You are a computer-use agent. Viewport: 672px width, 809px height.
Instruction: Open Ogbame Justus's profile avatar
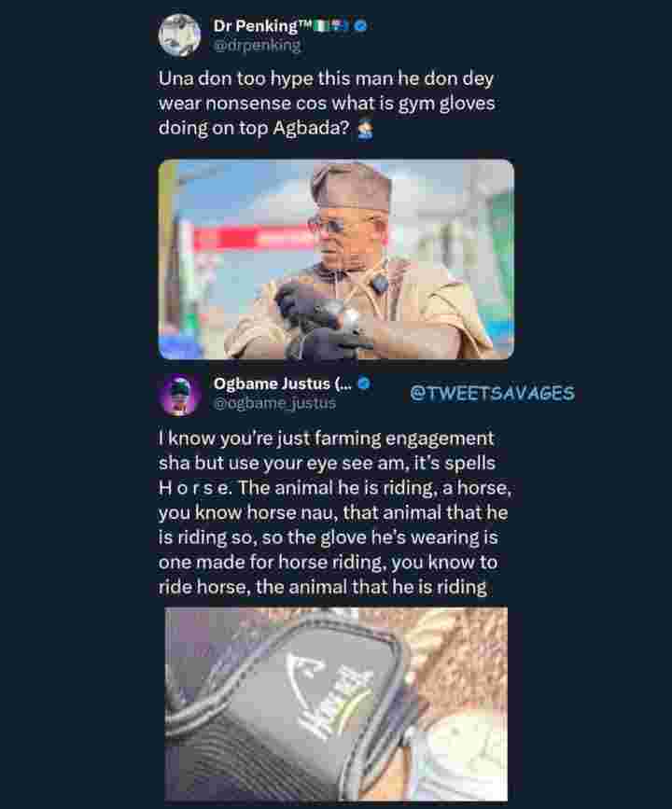[x=179, y=394]
